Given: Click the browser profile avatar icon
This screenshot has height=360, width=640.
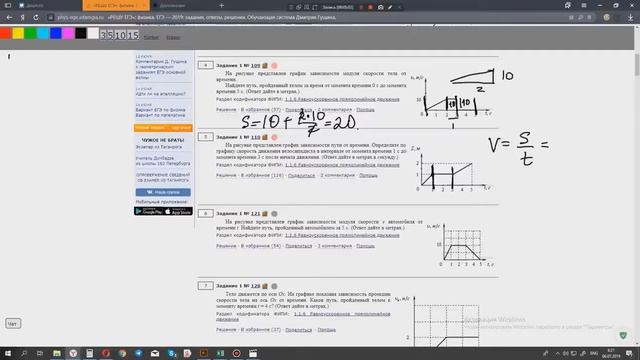Looking at the screenshot, I should point(607,18).
